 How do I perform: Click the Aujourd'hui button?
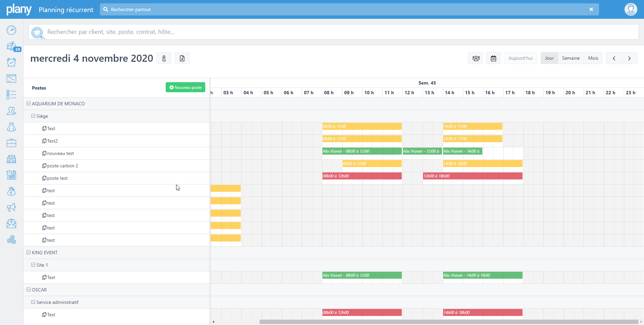[520, 58]
